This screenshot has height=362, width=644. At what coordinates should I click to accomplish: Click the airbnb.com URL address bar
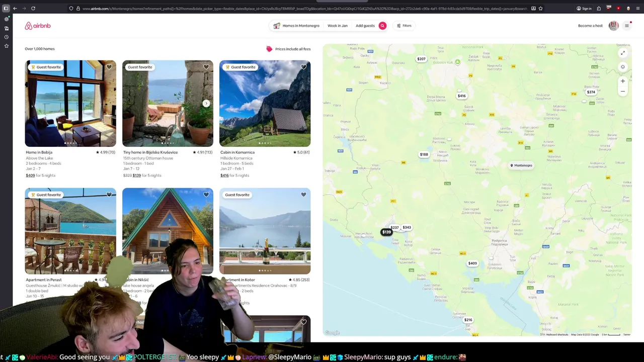coord(304,9)
